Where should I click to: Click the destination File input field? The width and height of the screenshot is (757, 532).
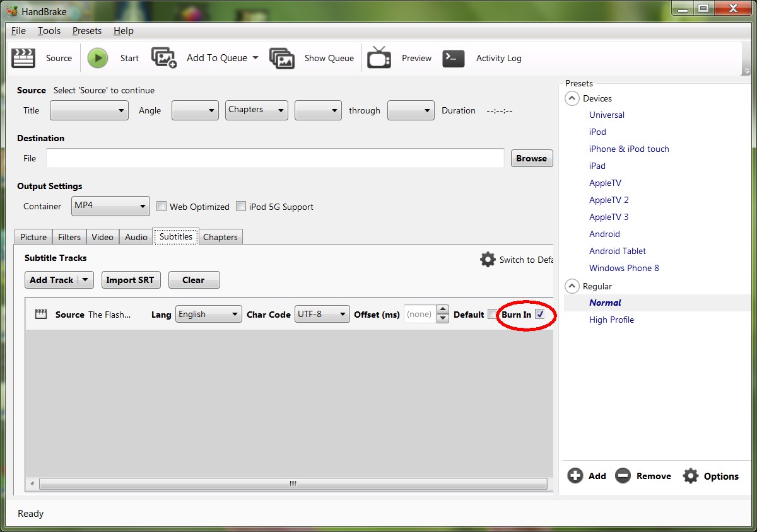click(275, 158)
